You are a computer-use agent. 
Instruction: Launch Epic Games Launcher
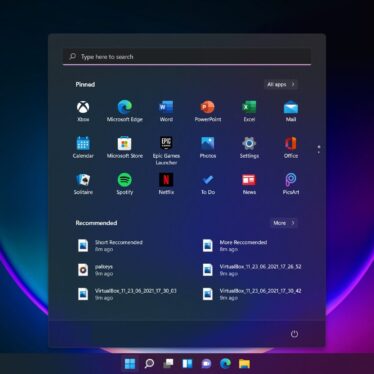(x=166, y=151)
